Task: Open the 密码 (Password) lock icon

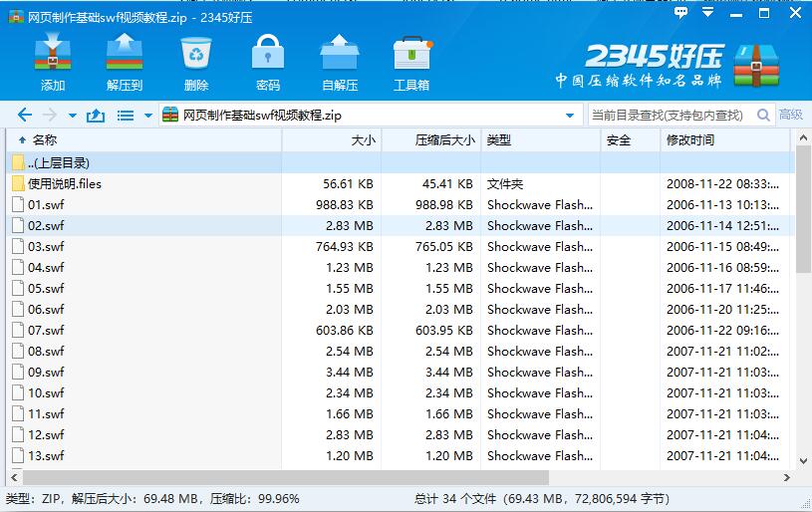Action: pos(268,52)
